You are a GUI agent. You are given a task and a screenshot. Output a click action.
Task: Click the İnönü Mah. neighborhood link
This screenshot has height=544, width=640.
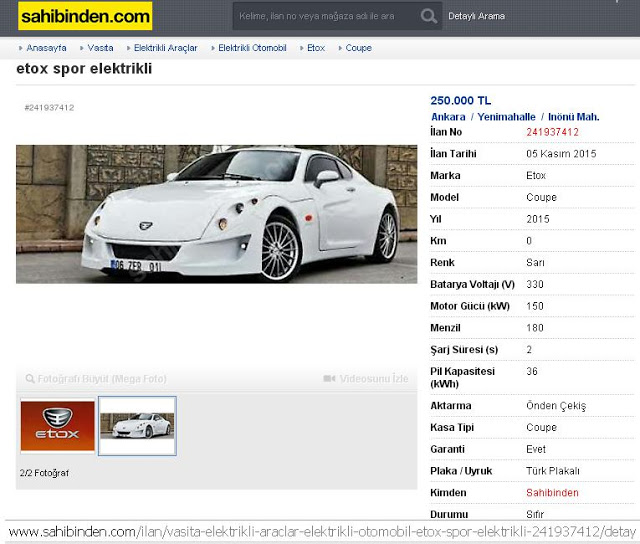[x=573, y=117]
